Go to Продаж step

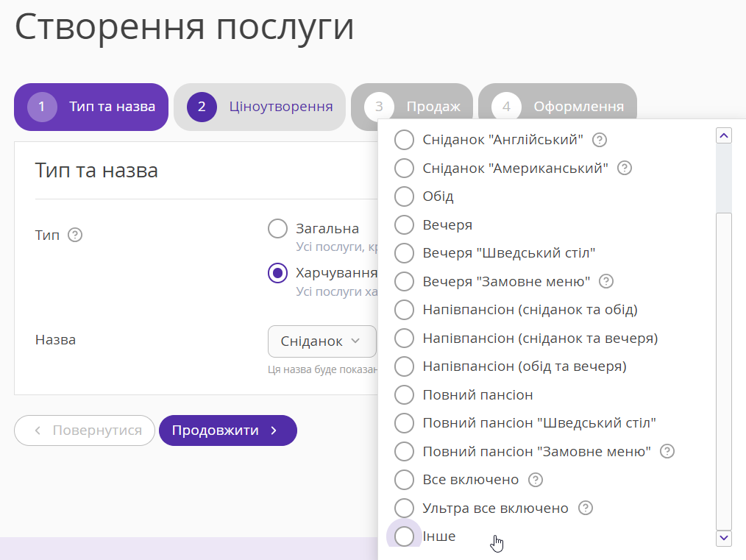pyautogui.click(x=412, y=101)
